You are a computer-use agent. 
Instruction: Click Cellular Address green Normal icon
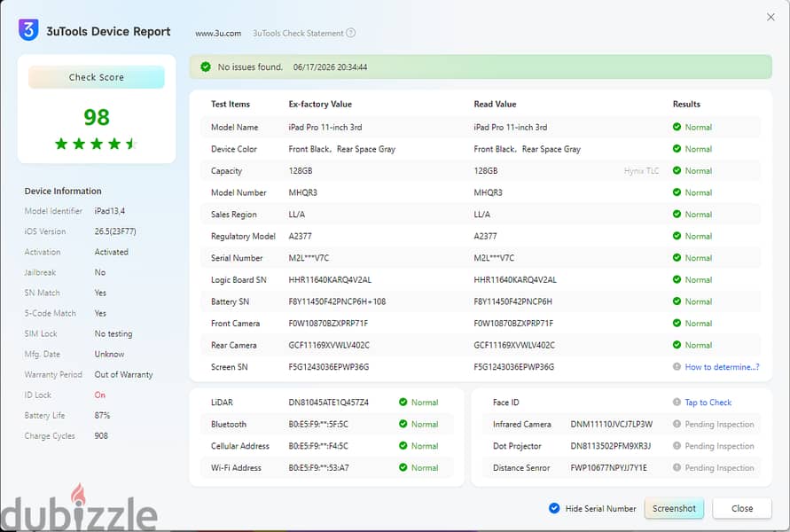[x=403, y=446]
